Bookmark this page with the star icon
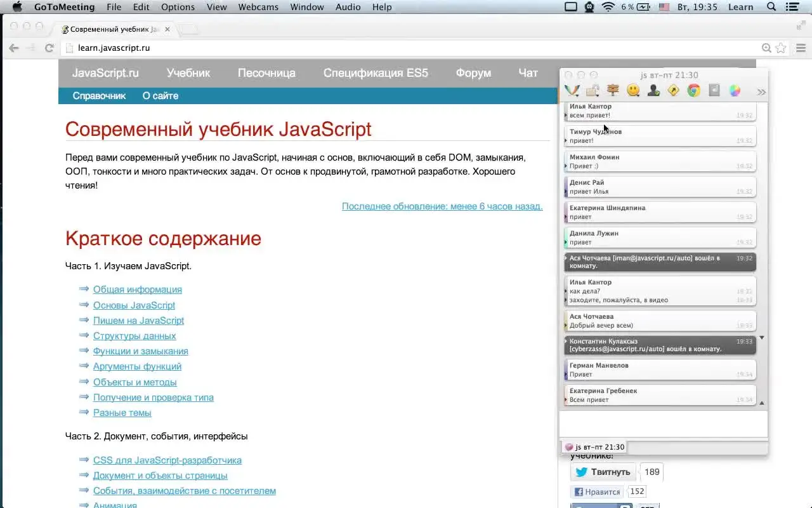This screenshot has width=812, height=508. click(781, 48)
